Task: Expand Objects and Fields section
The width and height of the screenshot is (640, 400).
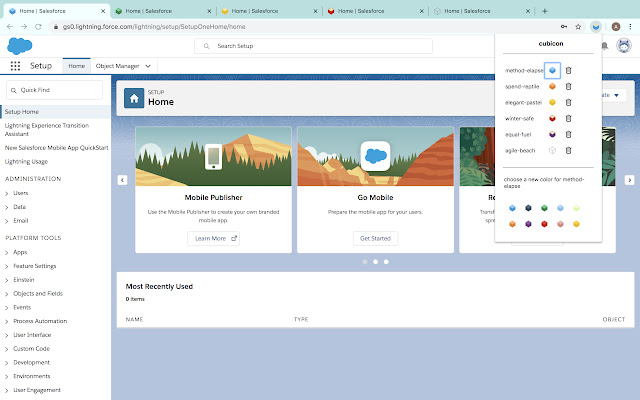Action: click(7, 294)
